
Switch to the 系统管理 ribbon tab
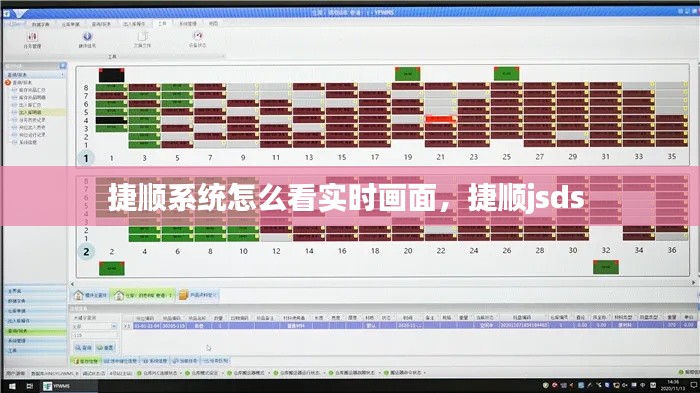(188, 23)
